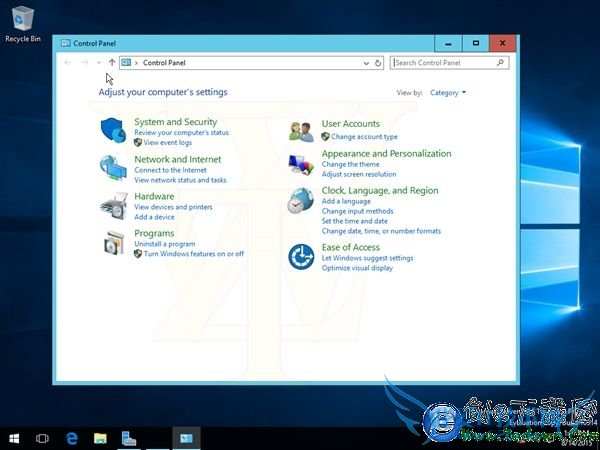Open Hardware printer icon
600x450 pixels.
(114, 205)
